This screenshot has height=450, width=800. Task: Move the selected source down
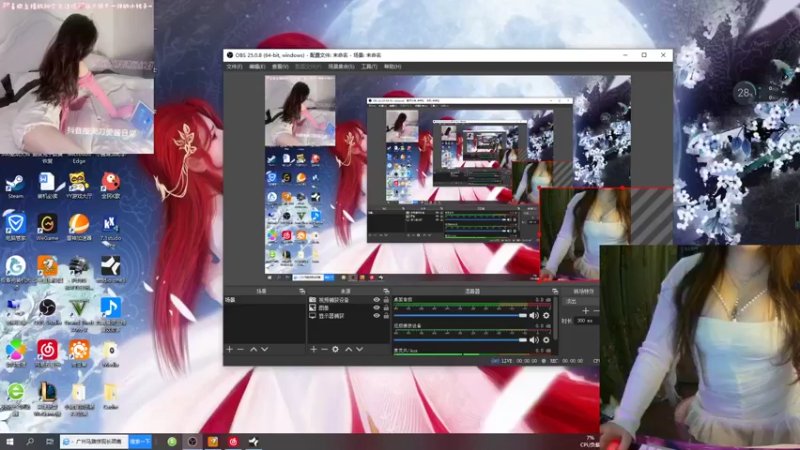click(x=360, y=349)
